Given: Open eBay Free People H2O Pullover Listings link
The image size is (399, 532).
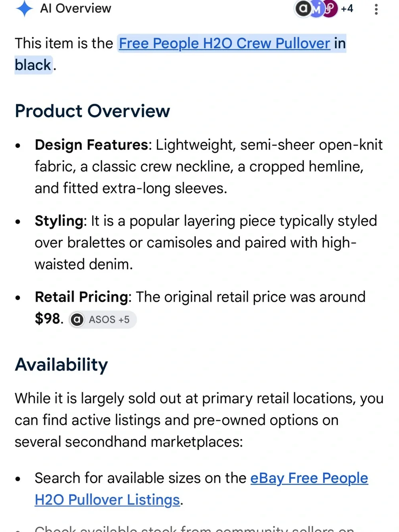Looking at the screenshot, I should click(x=201, y=489).
